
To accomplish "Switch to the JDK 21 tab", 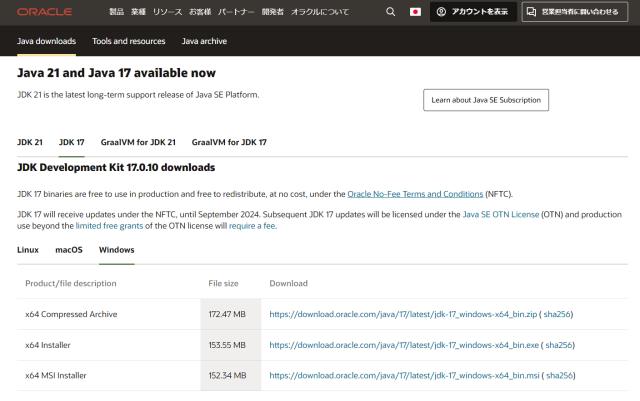I will tap(30, 142).
